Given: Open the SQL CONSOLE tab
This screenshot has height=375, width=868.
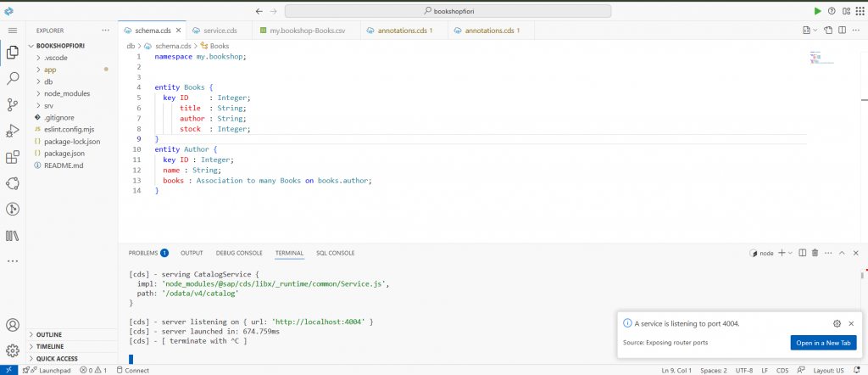Looking at the screenshot, I should 336,253.
